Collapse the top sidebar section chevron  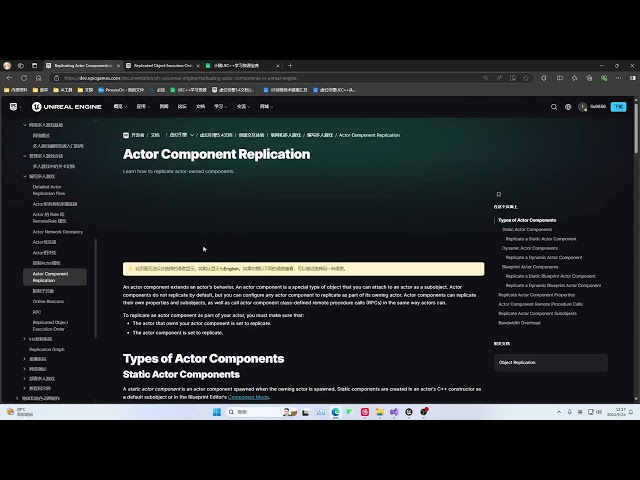(24, 125)
